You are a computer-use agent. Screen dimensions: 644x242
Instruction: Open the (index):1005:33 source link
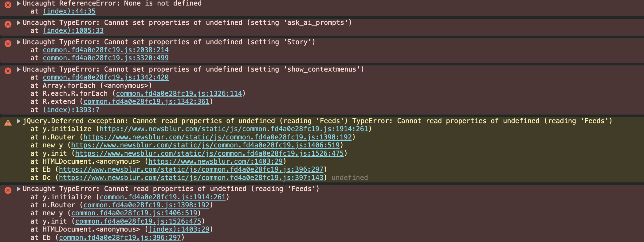coord(73,31)
